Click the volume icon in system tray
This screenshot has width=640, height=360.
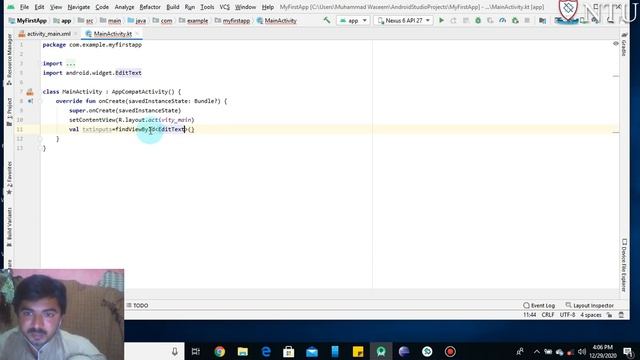pyautogui.click(x=582, y=351)
